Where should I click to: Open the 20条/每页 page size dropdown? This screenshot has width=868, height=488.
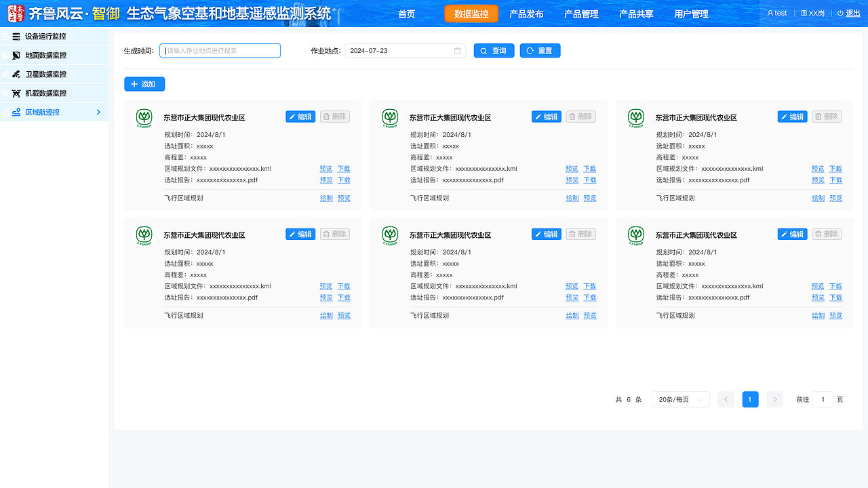pyautogui.click(x=680, y=399)
